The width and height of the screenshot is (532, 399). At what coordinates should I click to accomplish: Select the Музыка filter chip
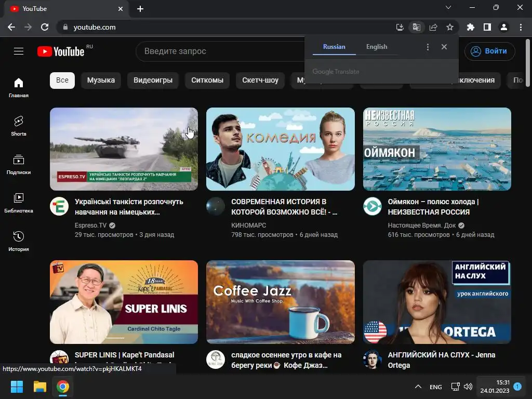[x=101, y=81]
